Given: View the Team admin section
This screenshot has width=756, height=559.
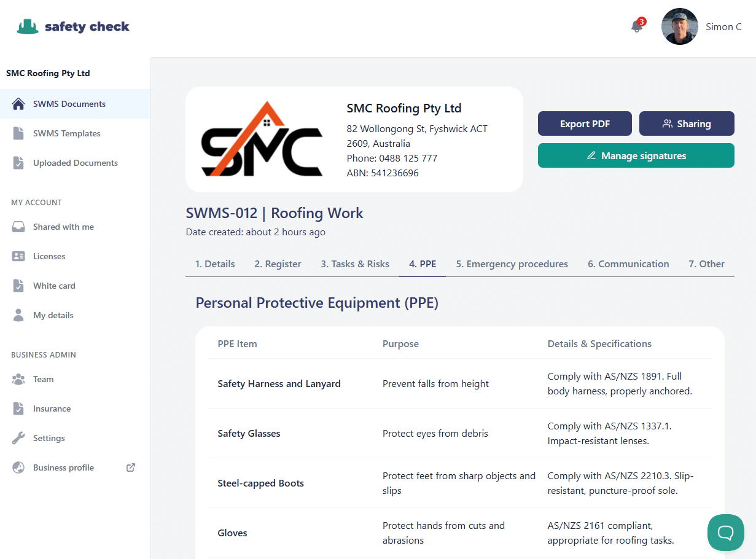Looking at the screenshot, I should tap(43, 379).
